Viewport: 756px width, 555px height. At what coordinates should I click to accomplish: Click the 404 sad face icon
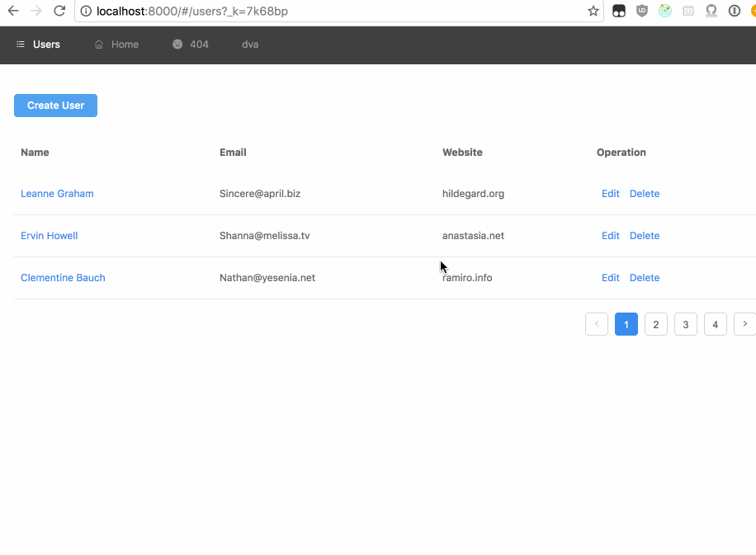click(x=177, y=45)
